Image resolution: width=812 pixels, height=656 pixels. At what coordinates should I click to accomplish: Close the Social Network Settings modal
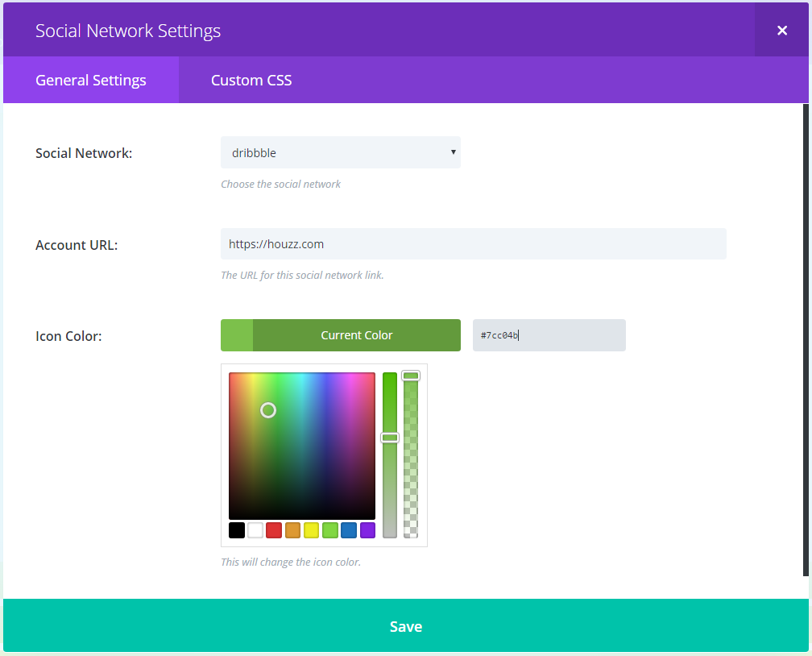pyautogui.click(x=781, y=30)
